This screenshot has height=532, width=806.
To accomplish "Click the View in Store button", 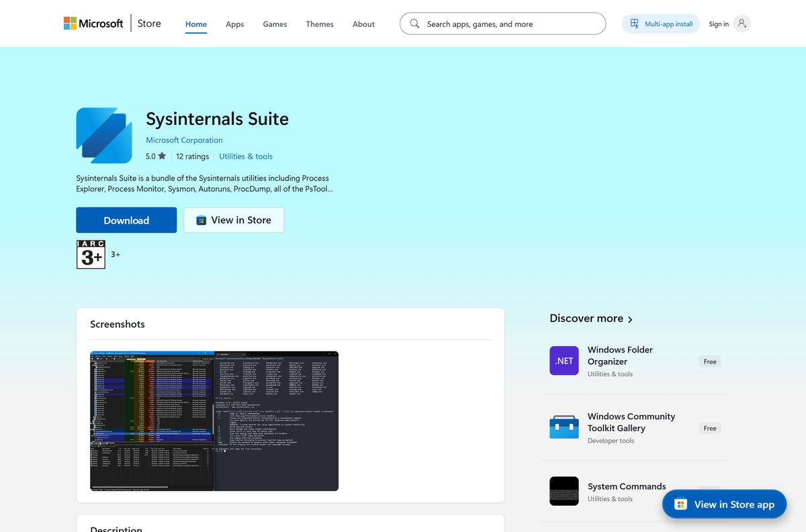I will (234, 220).
